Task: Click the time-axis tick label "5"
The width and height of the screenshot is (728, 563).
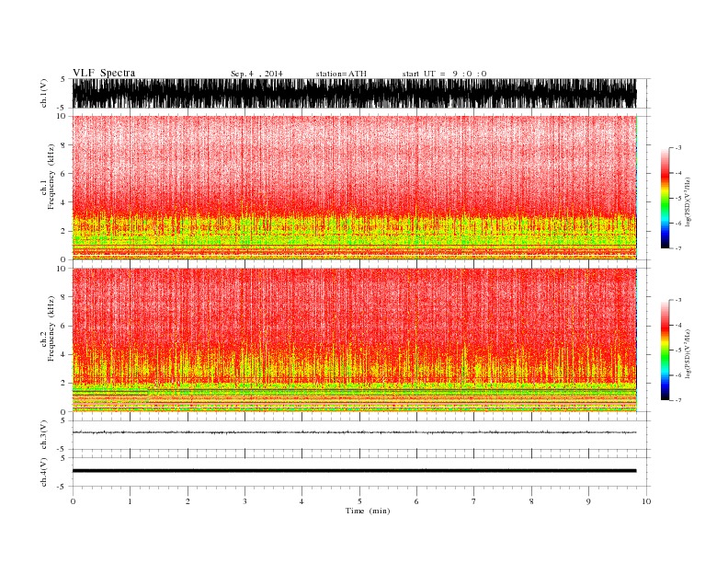Action: pos(359,501)
